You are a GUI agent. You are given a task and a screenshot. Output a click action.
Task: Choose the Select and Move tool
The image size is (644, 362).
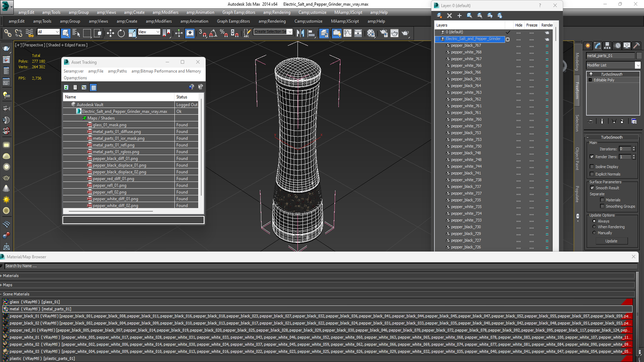click(110, 33)
